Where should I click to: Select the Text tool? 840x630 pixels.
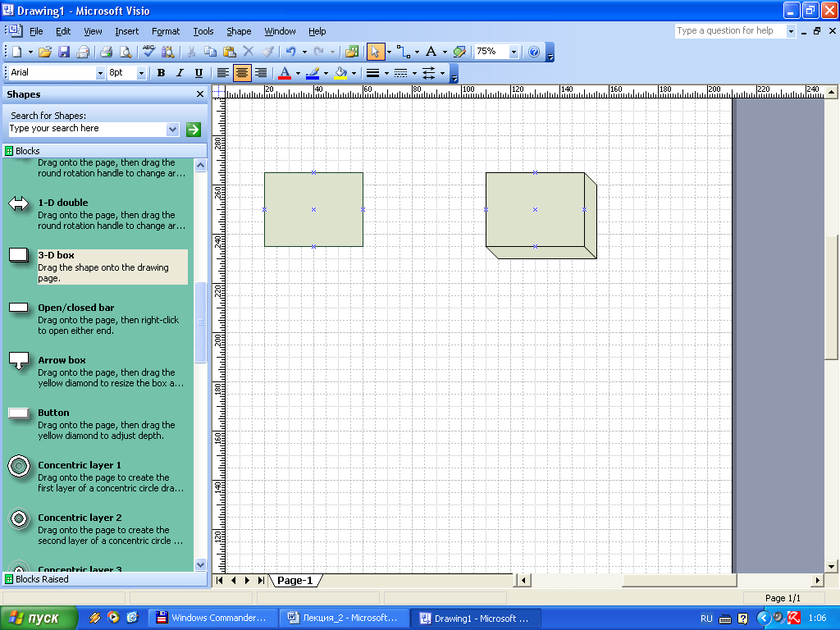[431, 52]
